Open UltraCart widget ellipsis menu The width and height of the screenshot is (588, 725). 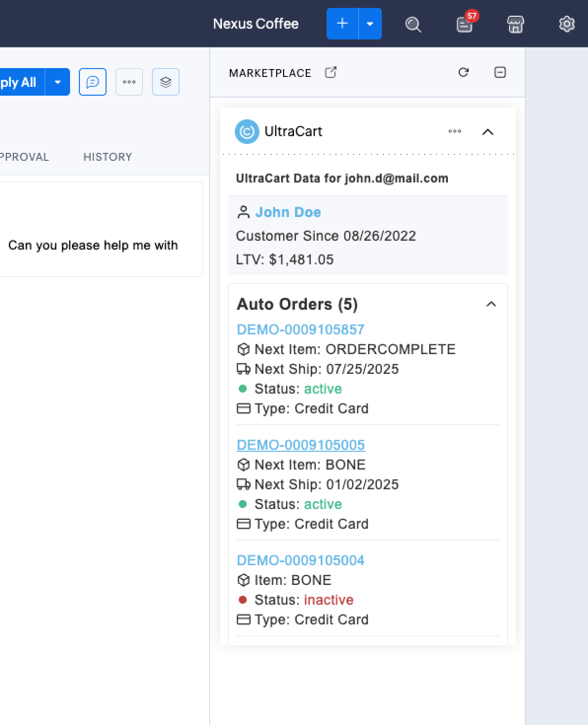pos(455,131)
